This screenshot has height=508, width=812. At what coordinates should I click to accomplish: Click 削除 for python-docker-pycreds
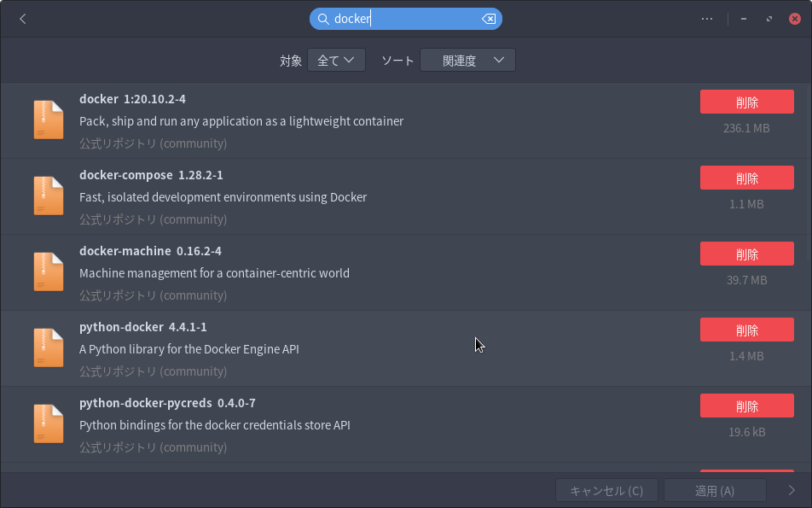[x=747, y=406]
